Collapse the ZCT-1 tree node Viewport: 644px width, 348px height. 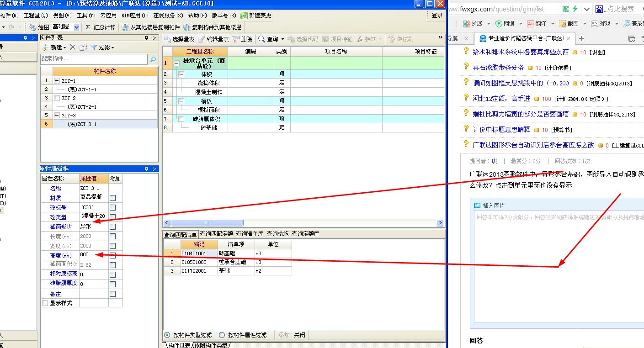coord(57,81)
